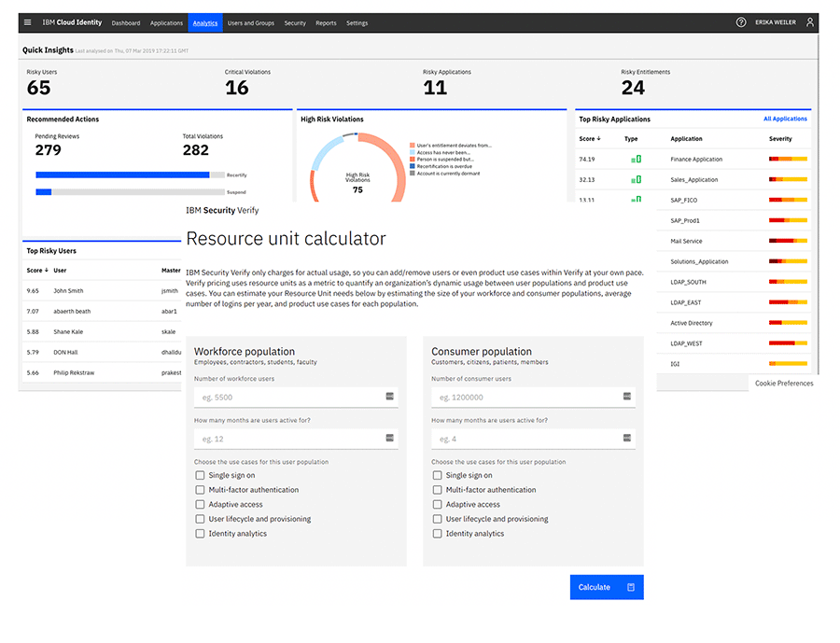The height and width of the screenshot is (643, 840).
Task: Click the user profile avatar icon
Action: 810,22
